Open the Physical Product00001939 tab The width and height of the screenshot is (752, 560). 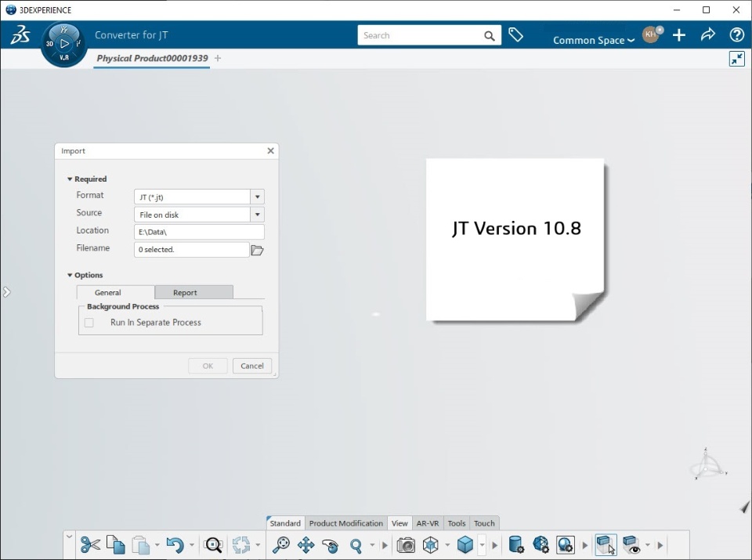[x=152, y=59]
